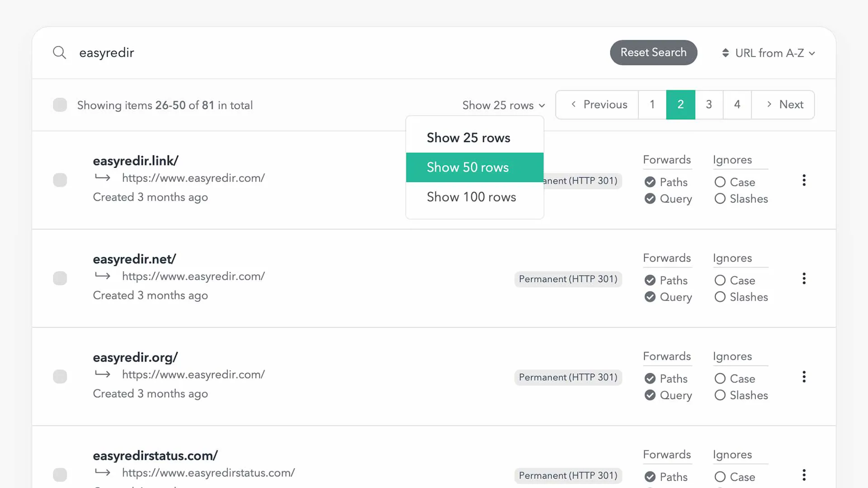
Task: Click the Permanent (HTTP 301) badge for easyredirstatus.com/
Action: 568,475
